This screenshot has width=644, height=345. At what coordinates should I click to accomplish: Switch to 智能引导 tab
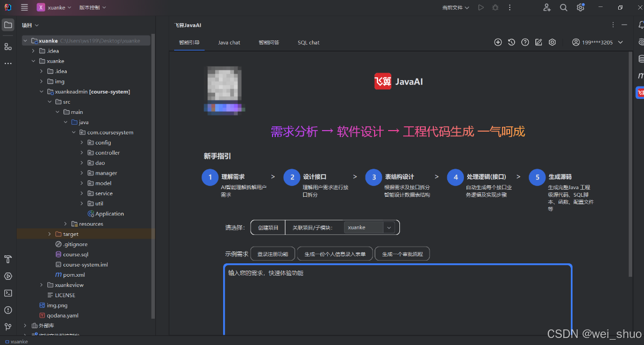pyautogui.click(x=189, y=42)
